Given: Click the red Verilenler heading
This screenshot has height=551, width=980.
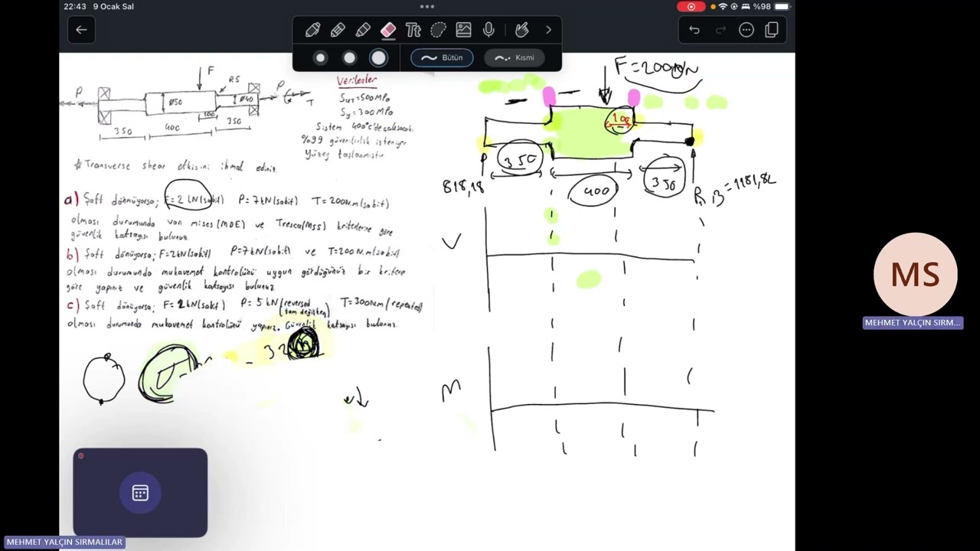Looking at the screenshot, I should click(x=357, y=80).
